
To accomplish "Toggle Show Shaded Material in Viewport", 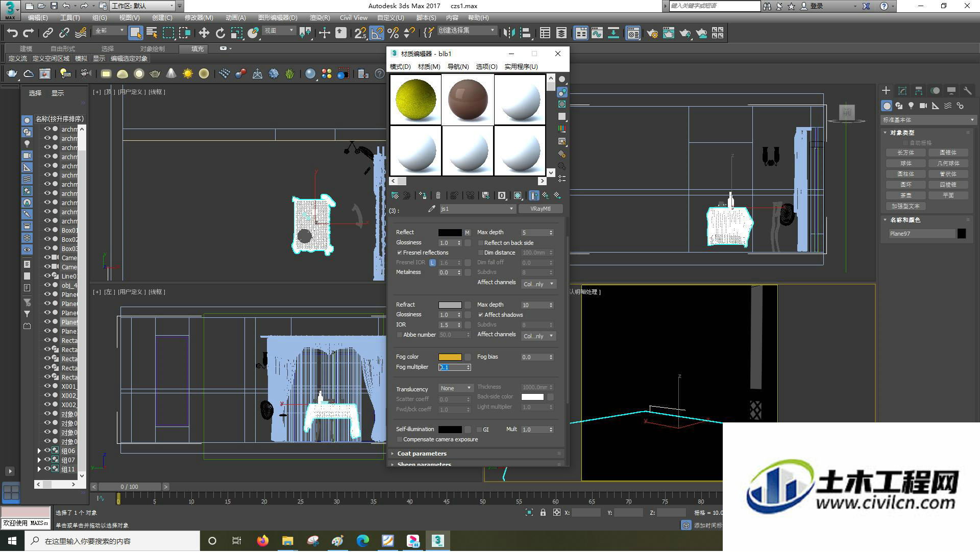I will (x=518, y=195).
